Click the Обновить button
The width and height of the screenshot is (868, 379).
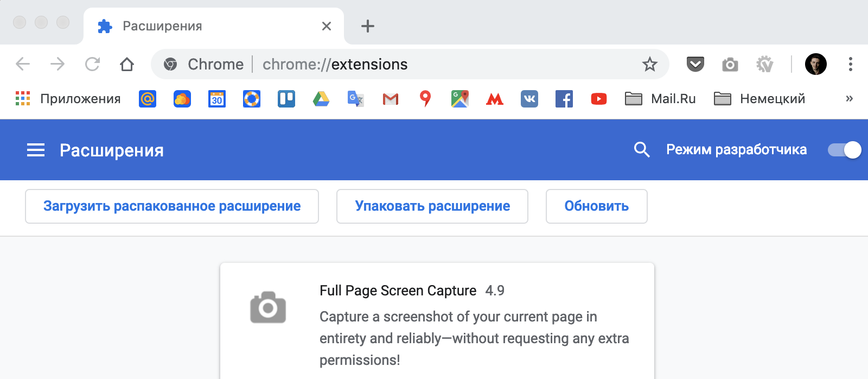pyautogui.click(x=596, y=206)
